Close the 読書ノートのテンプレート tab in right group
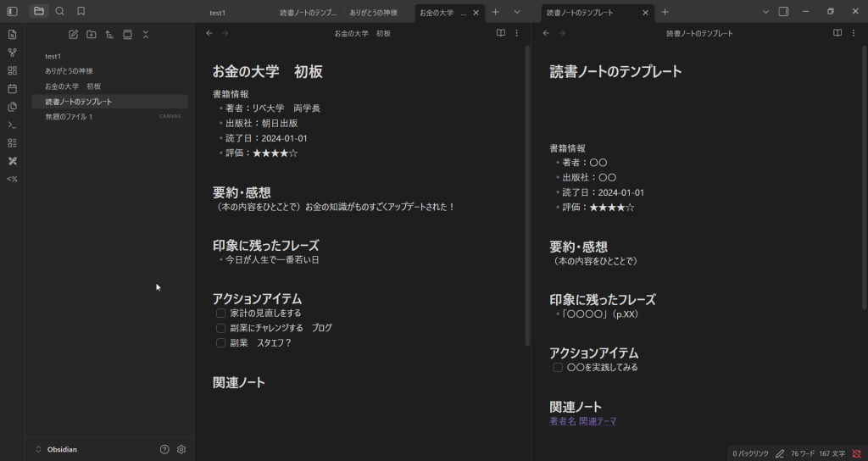The height and width of the screenshot is (461, 868). [x=645, y=13]
